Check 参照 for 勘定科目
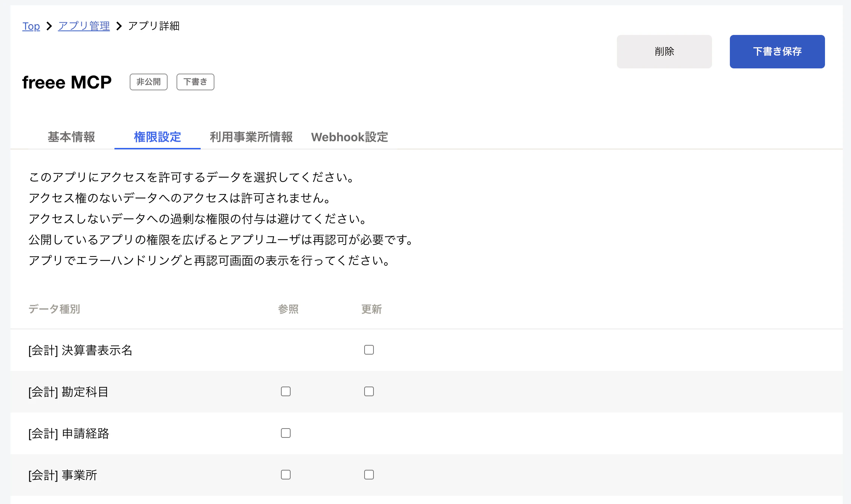Screen dimensions: 851x504 tap(285, 391)
